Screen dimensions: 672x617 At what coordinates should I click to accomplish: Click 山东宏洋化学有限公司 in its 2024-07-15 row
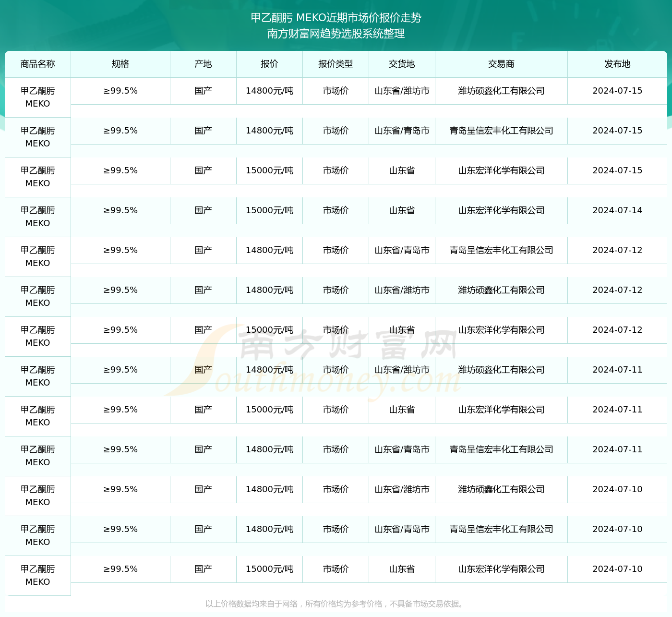[501, 170]
